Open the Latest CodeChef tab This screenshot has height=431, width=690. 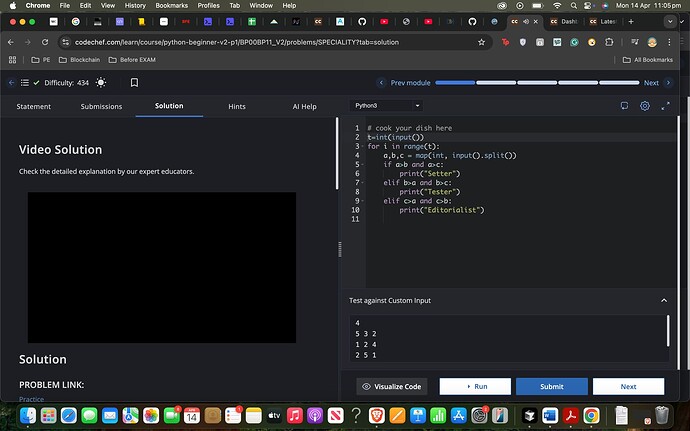coord(604,22)
